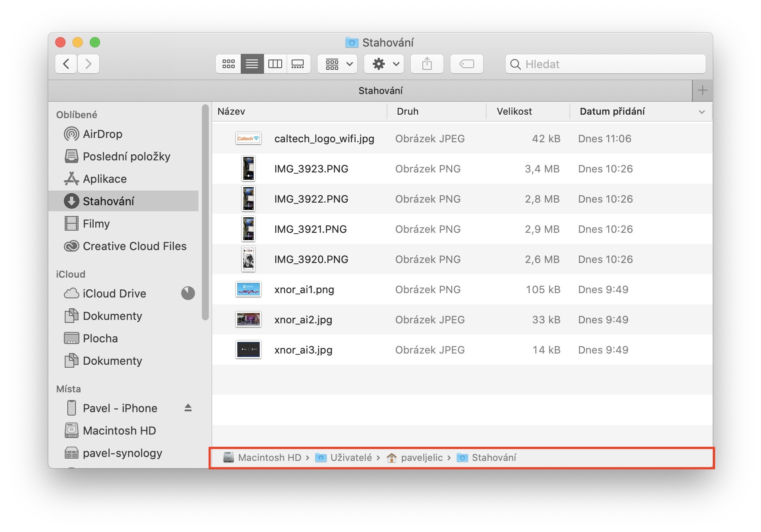761x532 pixels.
Task: Open AirDrop in the sidebar
Action: coord(102,134)
